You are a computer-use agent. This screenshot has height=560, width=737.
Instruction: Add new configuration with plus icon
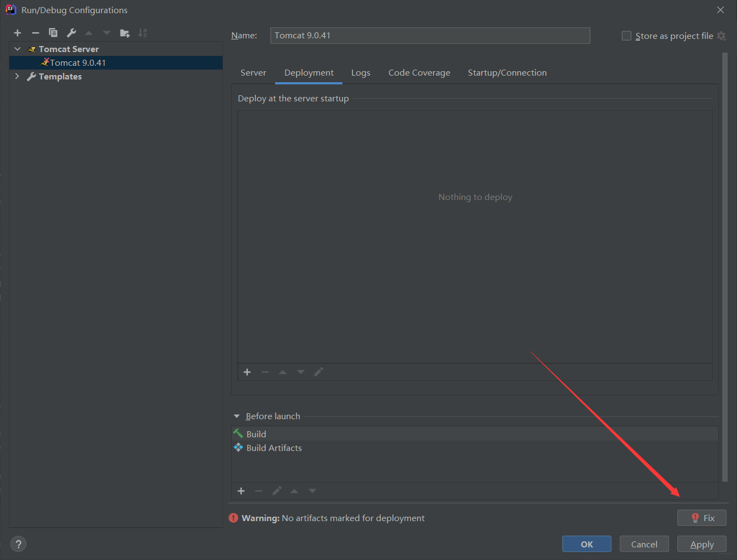click(18, 33)
